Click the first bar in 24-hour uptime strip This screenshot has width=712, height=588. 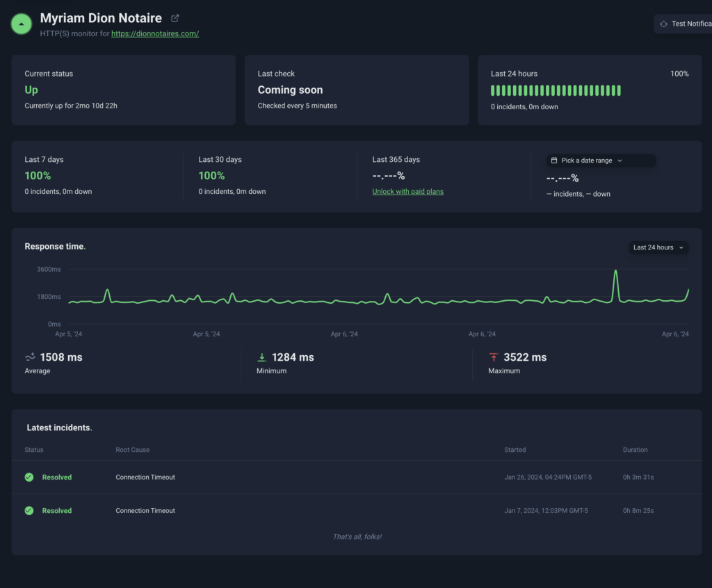[493, 90]
